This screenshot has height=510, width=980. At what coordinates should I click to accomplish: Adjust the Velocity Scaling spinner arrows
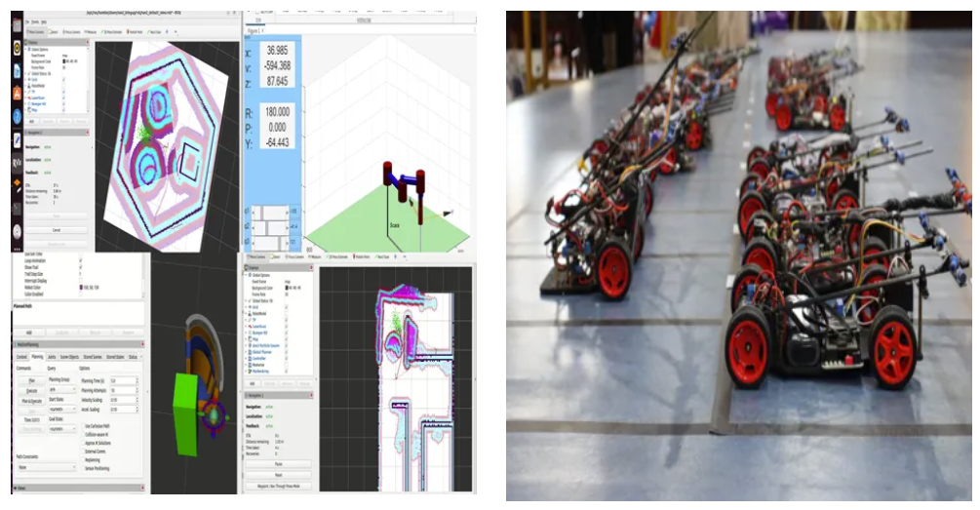[137, 400]
